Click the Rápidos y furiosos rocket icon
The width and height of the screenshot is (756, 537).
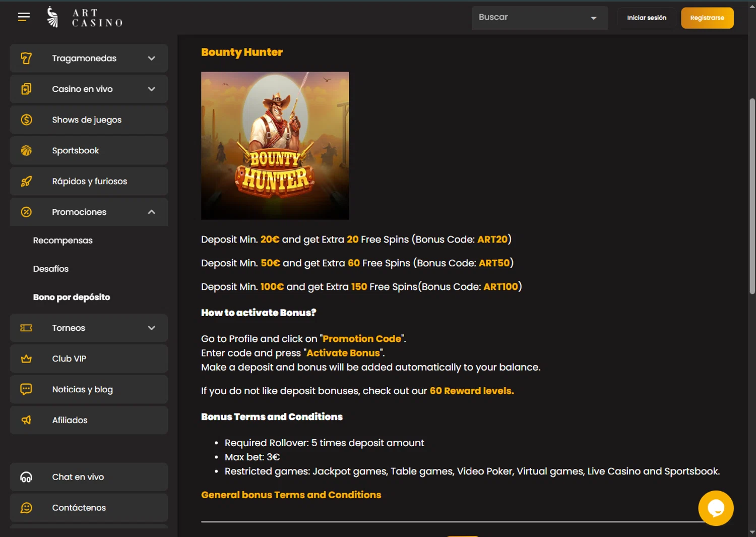(26, 182)
